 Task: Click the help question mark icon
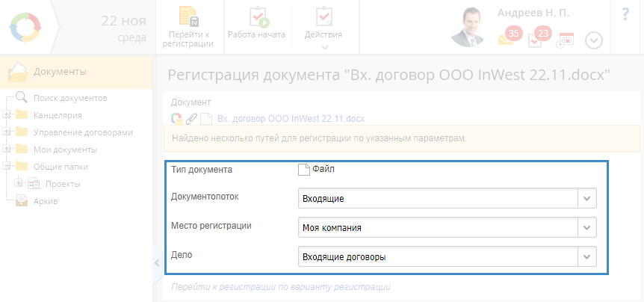(625, 15)
